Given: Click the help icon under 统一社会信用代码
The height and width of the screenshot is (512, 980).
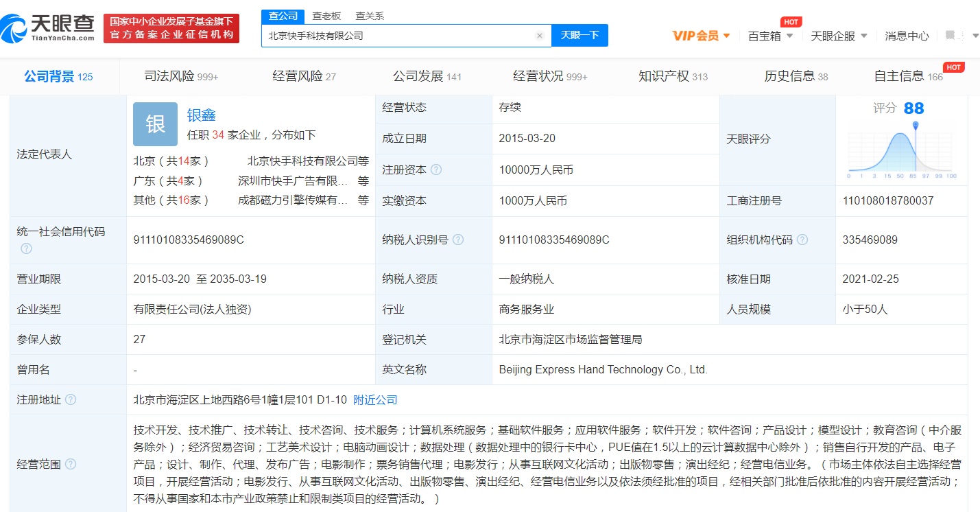Looking at the screenshot, I should [26, 248].
